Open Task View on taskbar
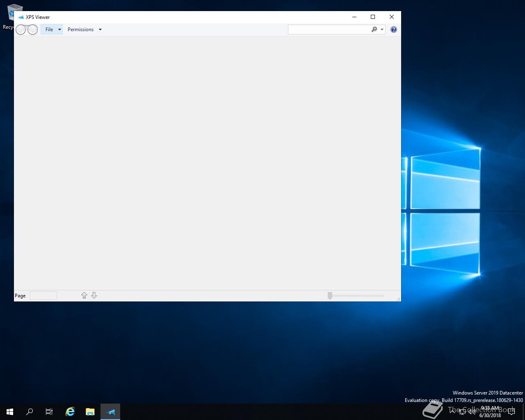This screenshot has height=420, width=525. click(49, 412)
